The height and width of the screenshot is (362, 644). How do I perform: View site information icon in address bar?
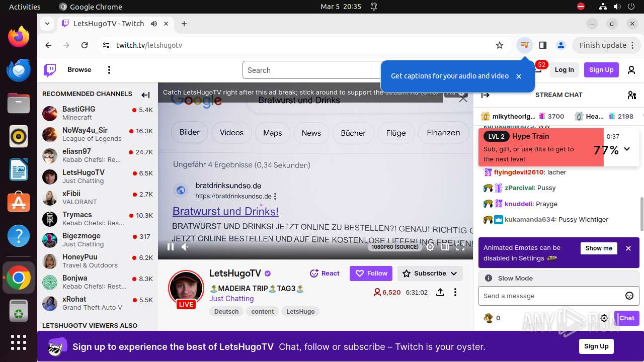coord(106,45)
